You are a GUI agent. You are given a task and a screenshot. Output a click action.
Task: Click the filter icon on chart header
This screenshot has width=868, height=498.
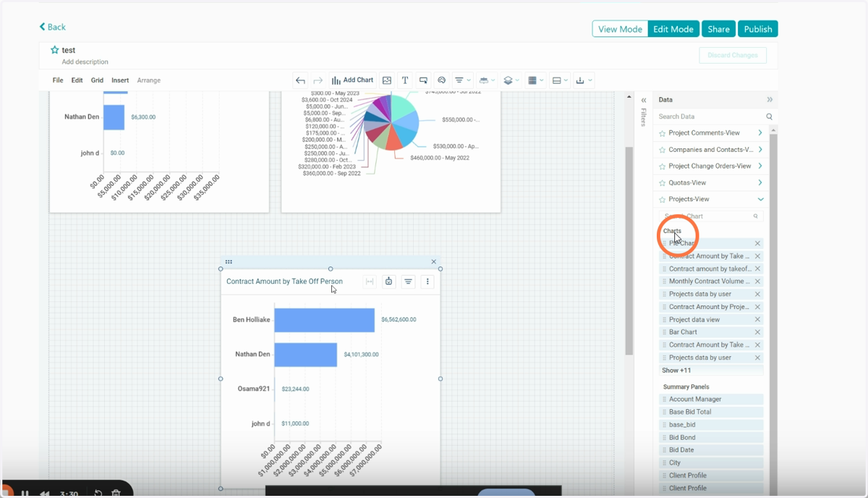[x=408, y=282]
